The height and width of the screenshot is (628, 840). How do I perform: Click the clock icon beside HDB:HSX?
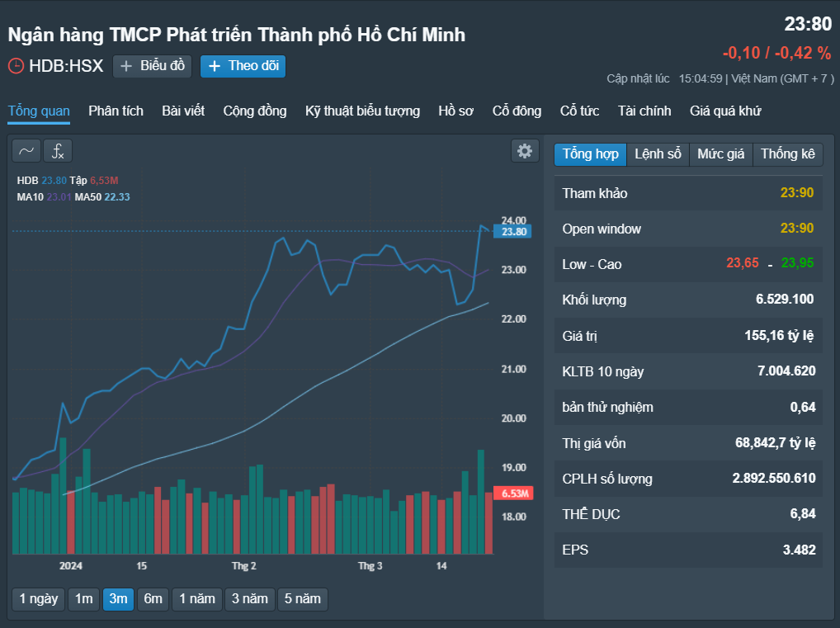[x=16, y=66]
